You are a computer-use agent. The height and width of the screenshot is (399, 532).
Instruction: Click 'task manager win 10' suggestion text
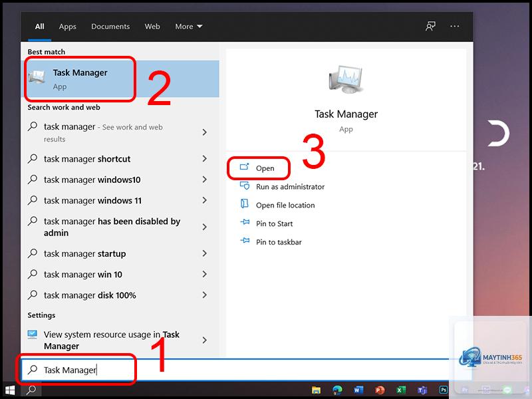[x=82, y=274]
